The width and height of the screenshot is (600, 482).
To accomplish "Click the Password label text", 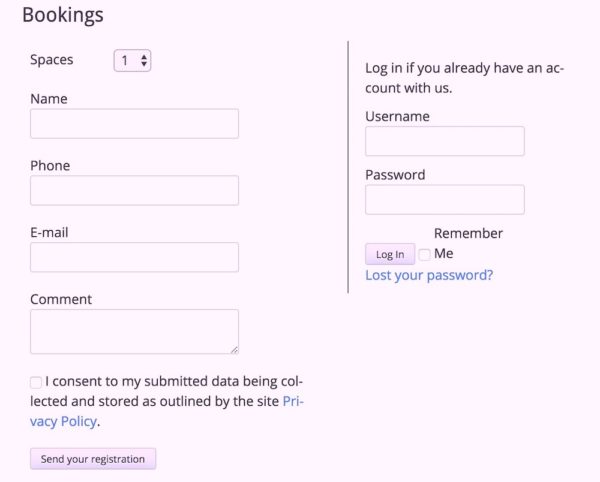I will pyautogui.click(x=395, y=175).
